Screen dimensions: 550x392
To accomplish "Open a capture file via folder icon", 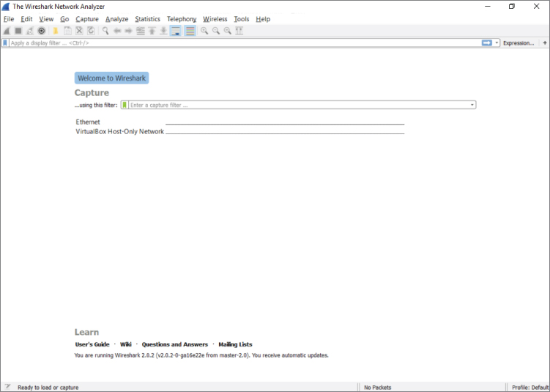I will [56, 31].
